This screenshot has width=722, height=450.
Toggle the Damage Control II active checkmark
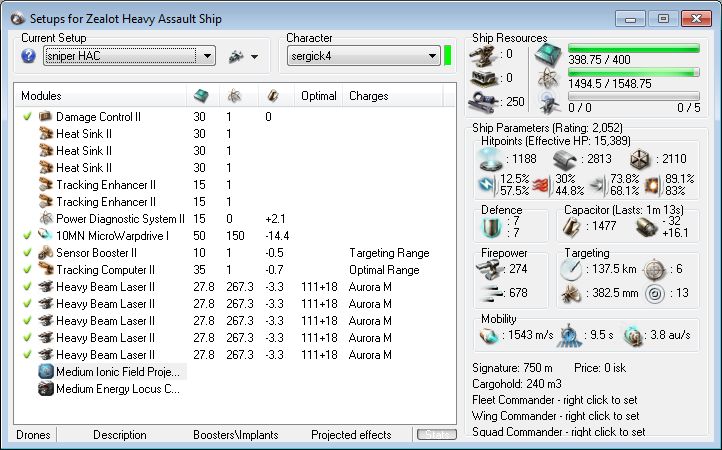(x=27, y=117)
